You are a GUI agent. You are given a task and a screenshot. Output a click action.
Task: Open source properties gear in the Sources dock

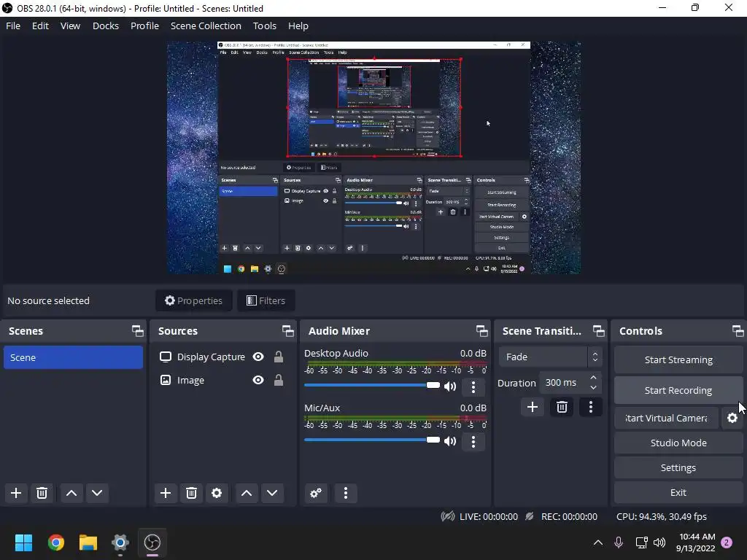pyautogui.click(x=217, y=493)
